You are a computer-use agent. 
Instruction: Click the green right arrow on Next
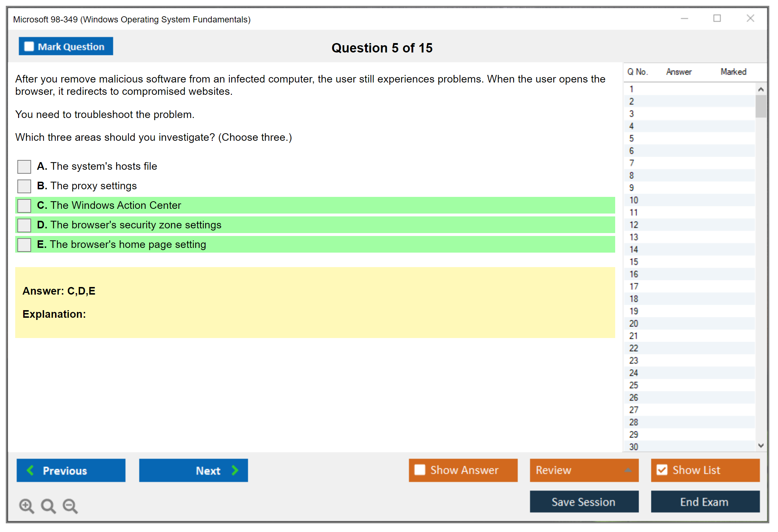point(235,470)
